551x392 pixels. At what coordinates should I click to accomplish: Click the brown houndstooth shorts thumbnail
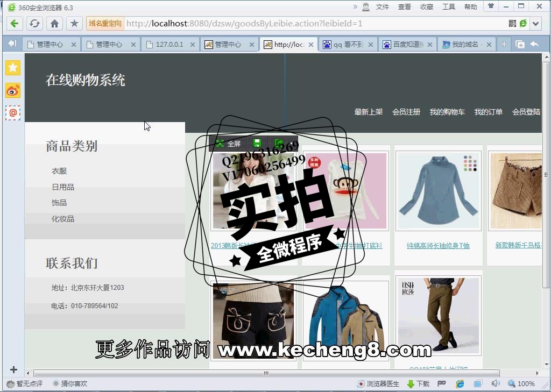tap(515, 191)
